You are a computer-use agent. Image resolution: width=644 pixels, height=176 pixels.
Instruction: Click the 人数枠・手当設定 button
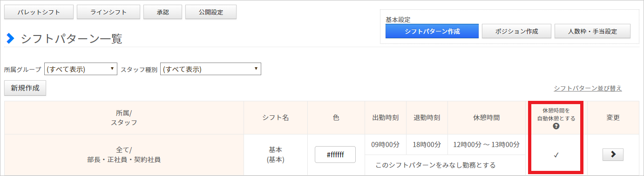592,31
